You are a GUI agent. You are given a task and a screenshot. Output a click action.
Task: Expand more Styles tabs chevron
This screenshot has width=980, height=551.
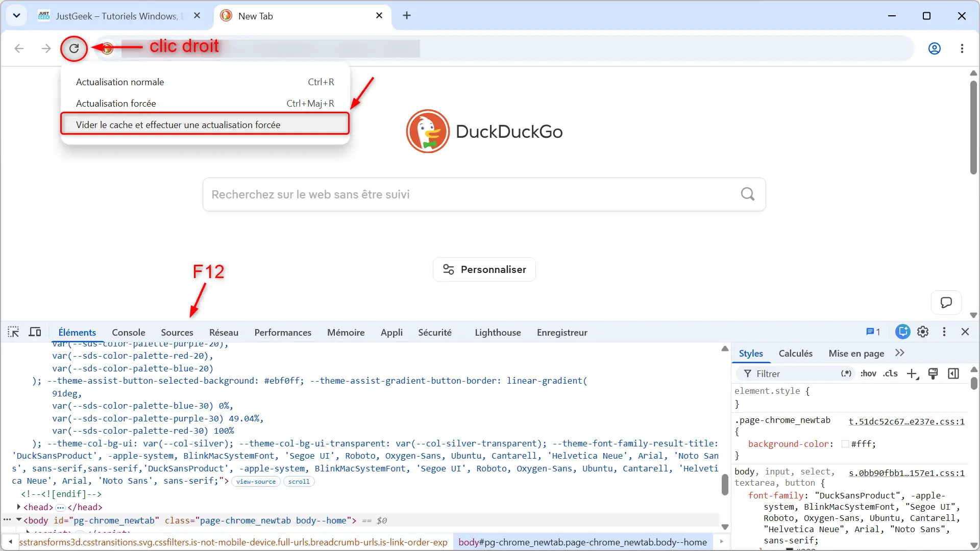pyautogui.click(x=900, y=353)
